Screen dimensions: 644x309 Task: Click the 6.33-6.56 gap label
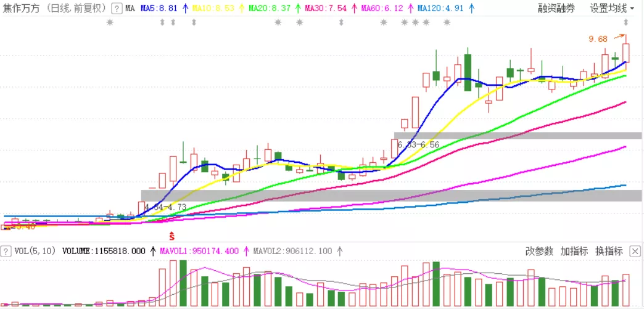pos(418,144)
